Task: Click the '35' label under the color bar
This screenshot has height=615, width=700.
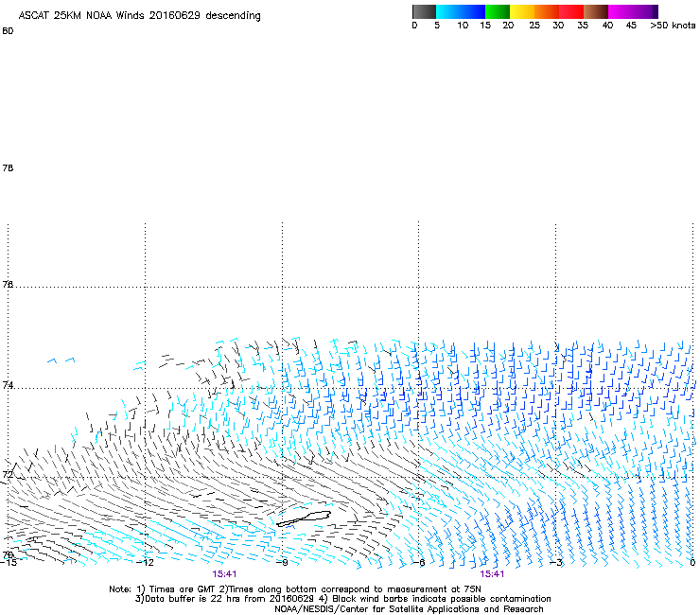Action: [x=583, y=26]
